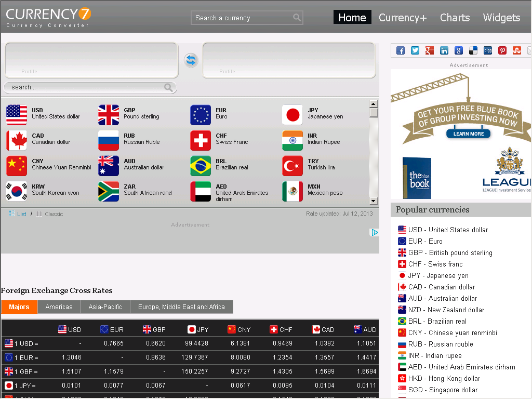Select the Turkish lira flag tile
Viewport: 532px width, 399px height.
point(292,166)
